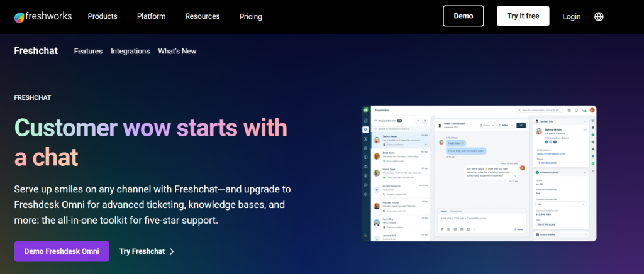Open the three-dot more options in composer
This screenshot has height=274, width=644.
[475, 229]
